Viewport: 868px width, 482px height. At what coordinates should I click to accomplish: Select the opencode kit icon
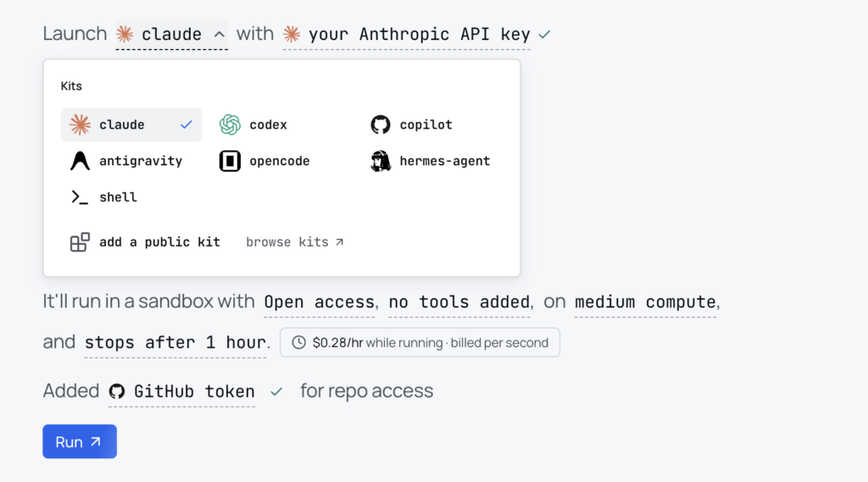pos(230,161)
